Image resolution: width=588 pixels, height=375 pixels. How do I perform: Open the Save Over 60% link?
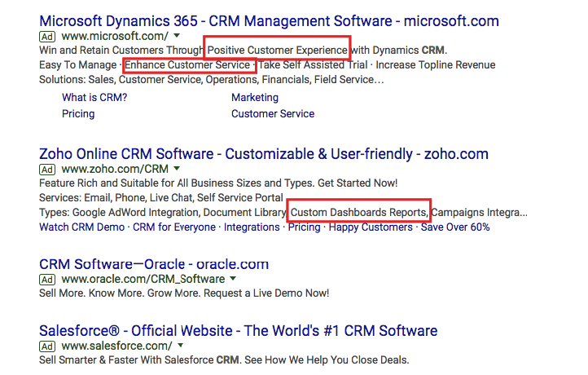(455, 227)
